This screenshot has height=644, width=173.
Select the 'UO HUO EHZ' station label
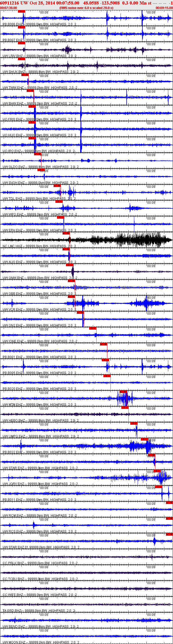13,135
